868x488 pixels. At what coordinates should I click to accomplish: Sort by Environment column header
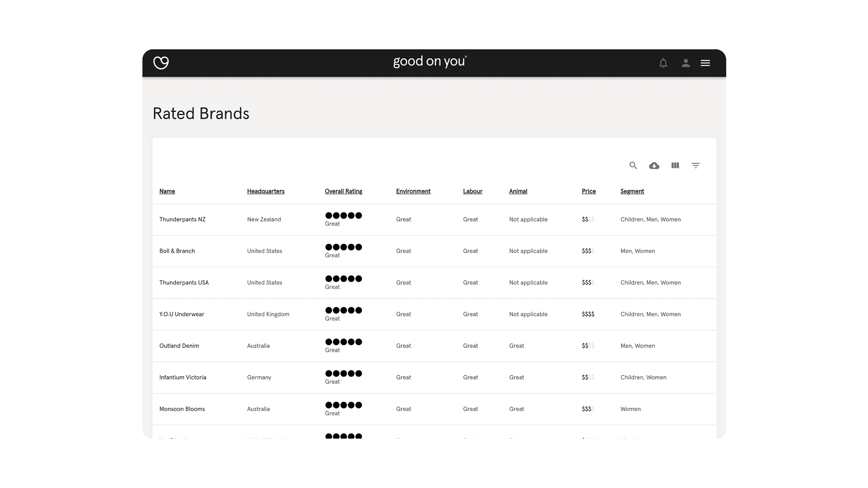pyautogui.click(x=413, y=191)
